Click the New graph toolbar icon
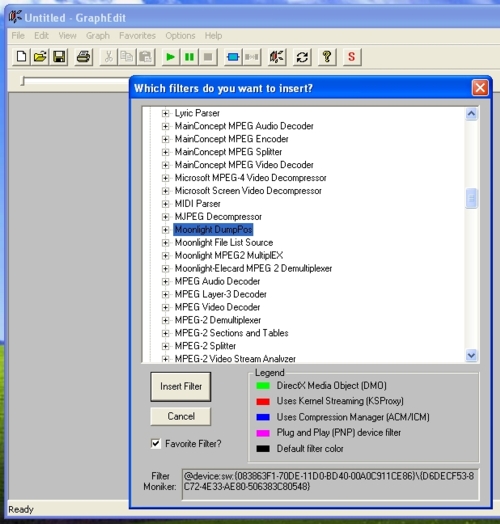 pos(21,57)
